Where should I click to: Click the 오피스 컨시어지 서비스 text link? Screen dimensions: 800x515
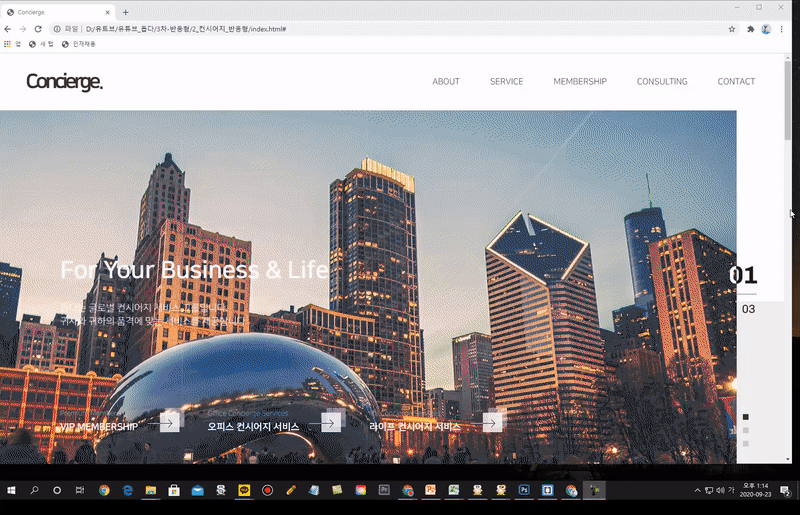pyautogui.click(x=253, y=427)
